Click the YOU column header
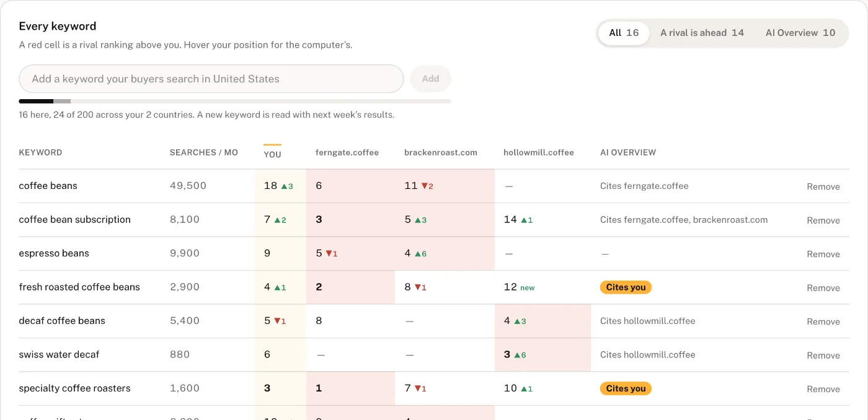Viewport: 868px width, 420px height. (x=272, y=154)
